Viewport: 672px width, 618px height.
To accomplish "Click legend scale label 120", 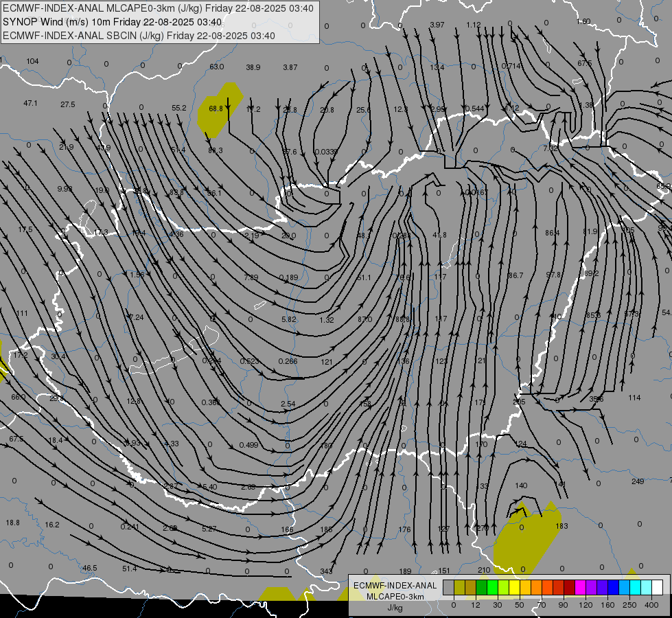I will (586, 605).
